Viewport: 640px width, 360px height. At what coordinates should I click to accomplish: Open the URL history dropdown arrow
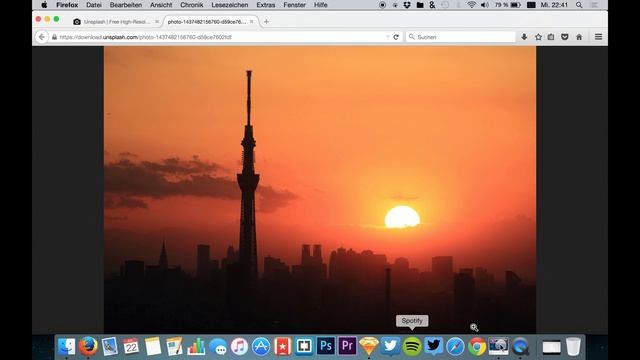387,37
